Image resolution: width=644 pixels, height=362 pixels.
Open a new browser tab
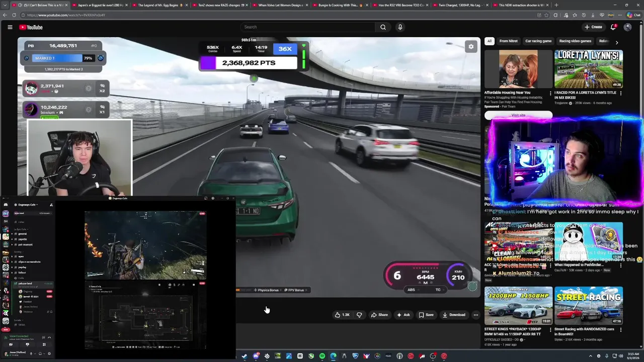(556, 5)
